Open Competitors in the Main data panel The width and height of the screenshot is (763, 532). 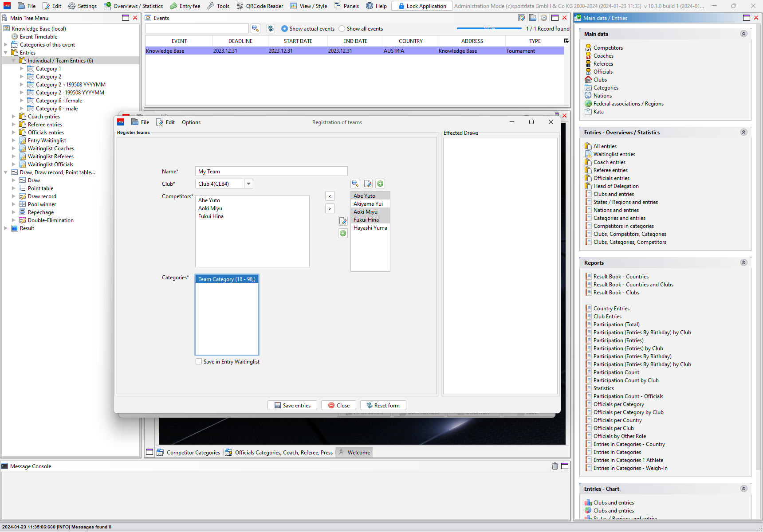coord(608,48)
